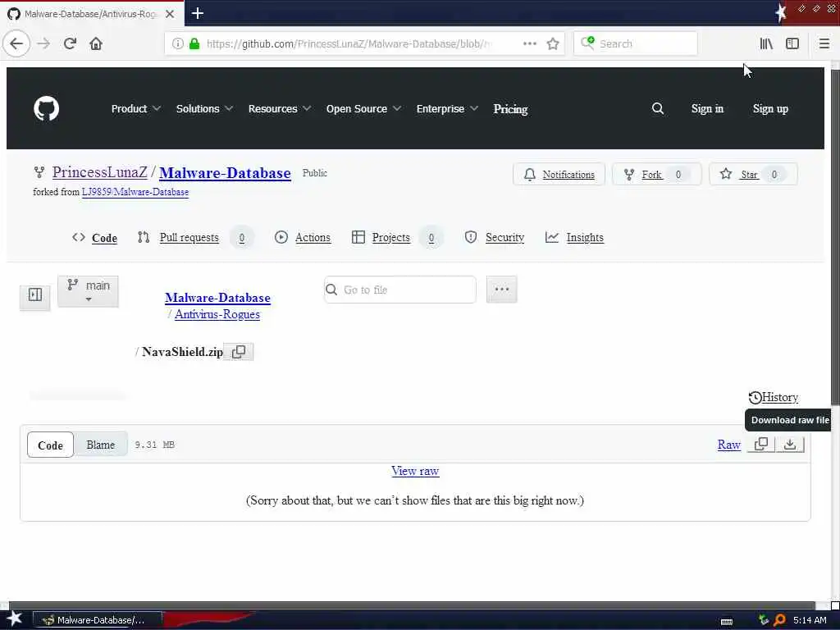Switch to Insights tab
The width and height of the screenshot is (840, 630).
coord(574,237)
